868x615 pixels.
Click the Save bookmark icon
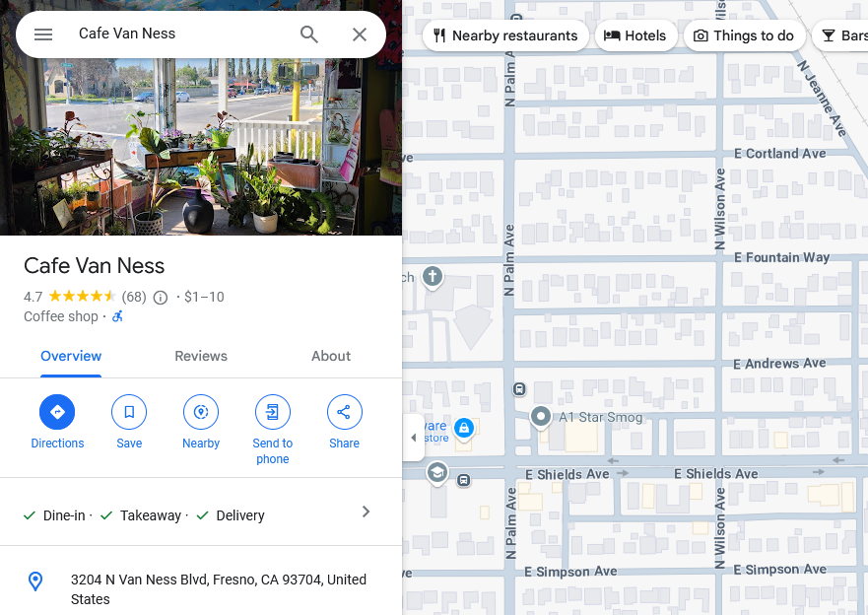129,412
